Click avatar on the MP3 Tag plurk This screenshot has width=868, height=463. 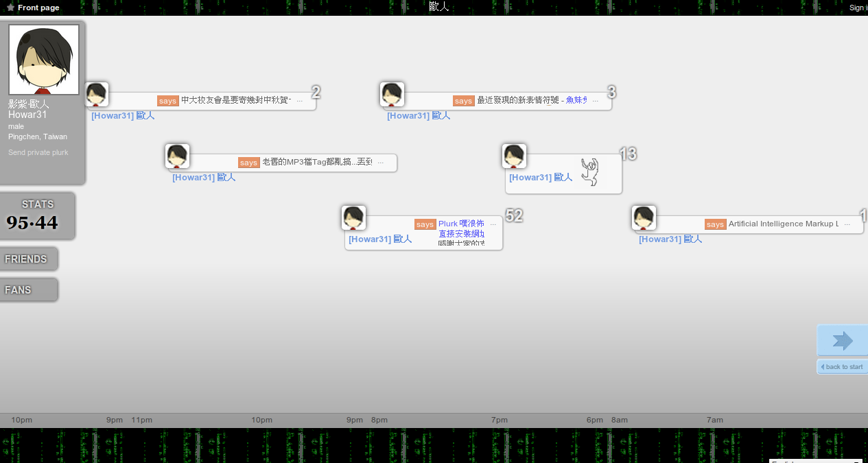click(x=177, y=156)
